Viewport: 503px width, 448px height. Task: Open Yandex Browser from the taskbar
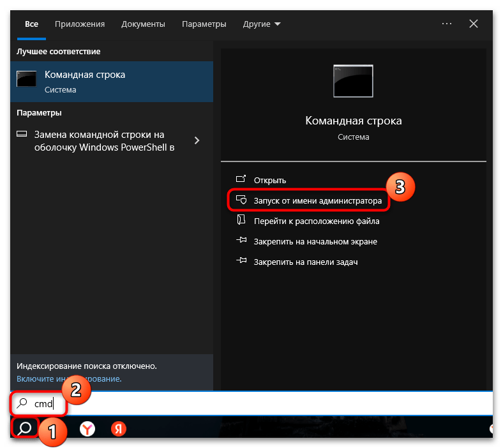tap(87, 429)
